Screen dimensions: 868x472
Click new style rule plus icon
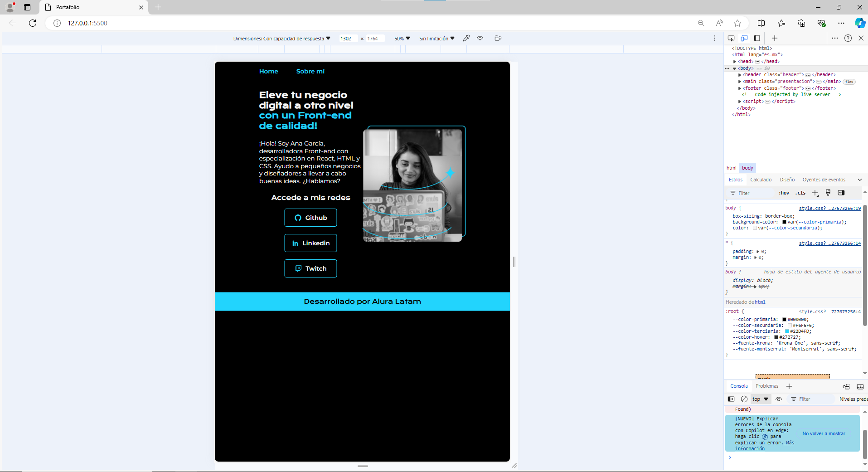[x=815, y=193]
